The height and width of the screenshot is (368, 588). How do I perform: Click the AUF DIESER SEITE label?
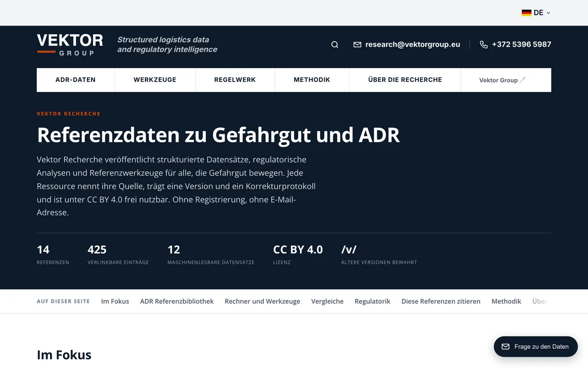click(x=63, y=301)
